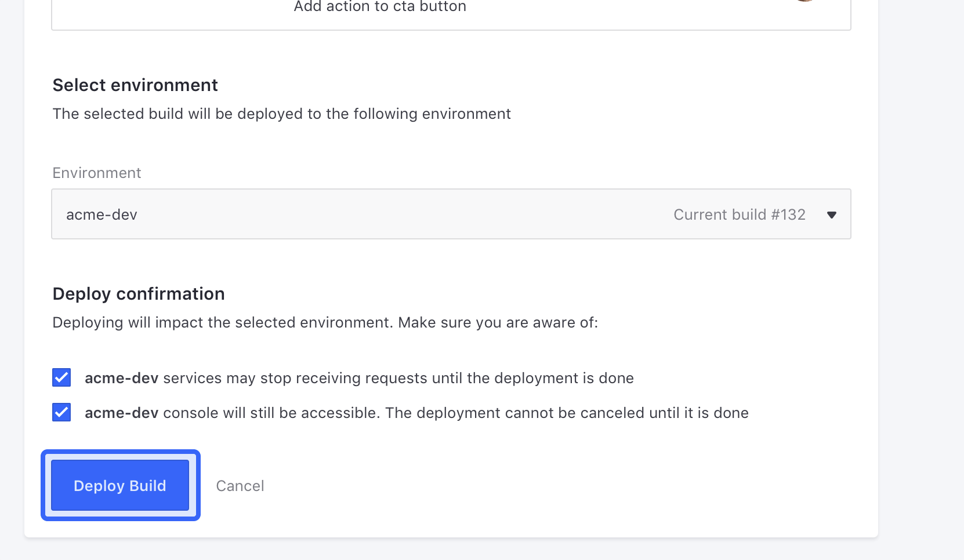Click 'services may stop receiving requests' label text

[295, 378]
